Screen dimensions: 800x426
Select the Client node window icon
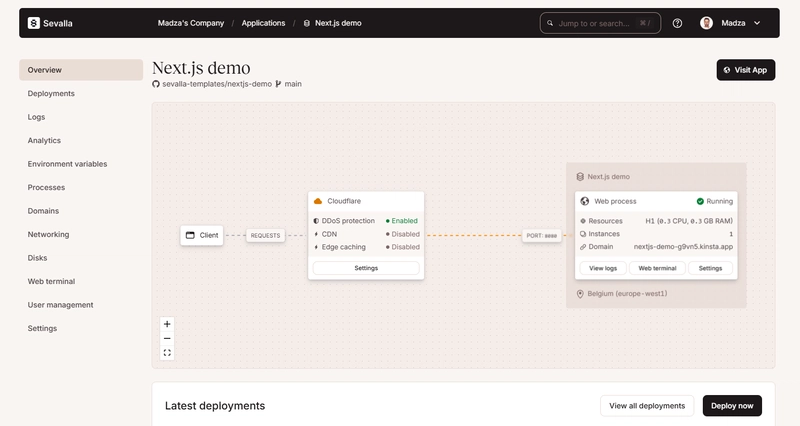tap(190, 235)
